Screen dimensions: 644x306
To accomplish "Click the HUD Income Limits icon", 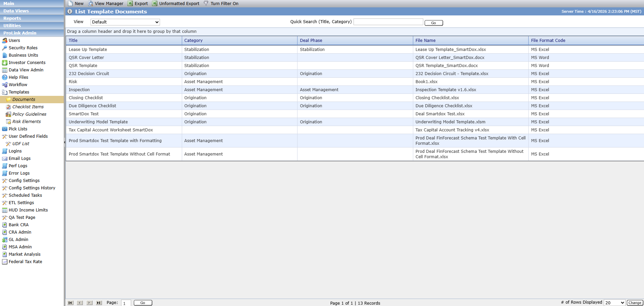I will pos(5,210).
